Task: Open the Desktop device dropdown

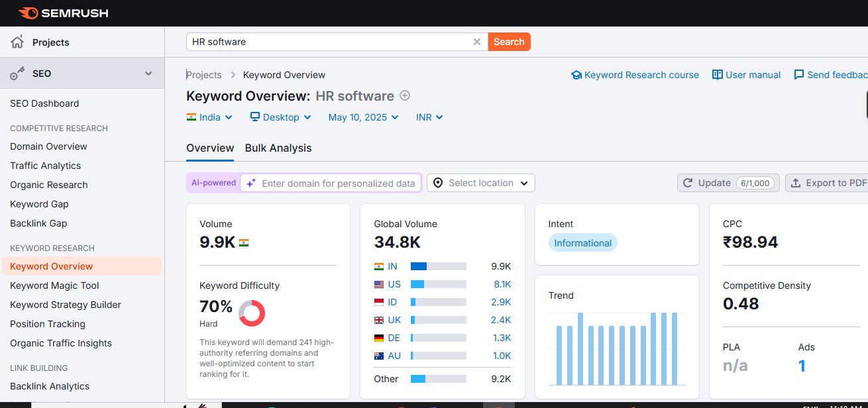Action: coord(280,117)
